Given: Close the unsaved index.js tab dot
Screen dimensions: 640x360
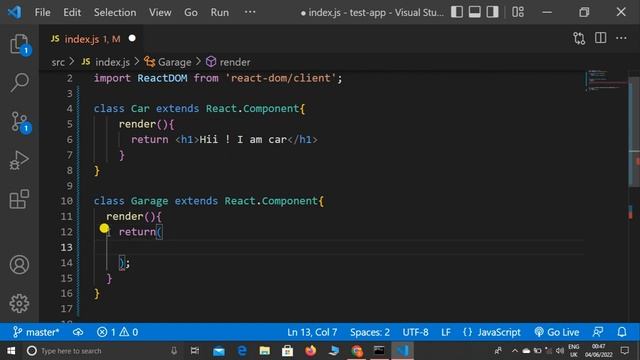Looking at the screenshot, I should [x=132, y=38].
